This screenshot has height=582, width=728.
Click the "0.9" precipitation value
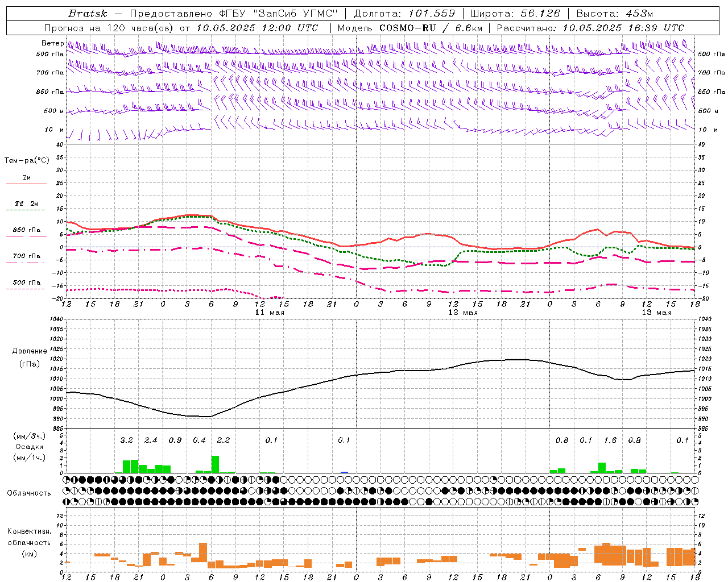tap(175, 440)
